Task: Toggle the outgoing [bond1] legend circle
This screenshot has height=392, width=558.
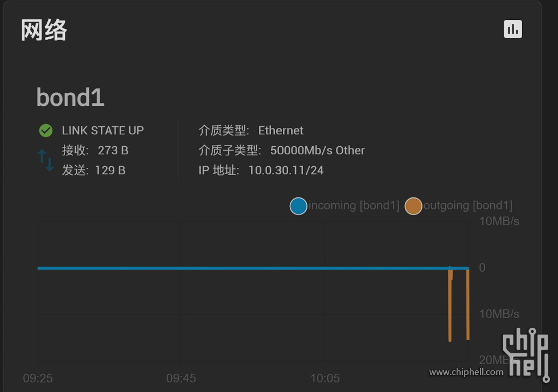Action: click(x=413, y=206)
